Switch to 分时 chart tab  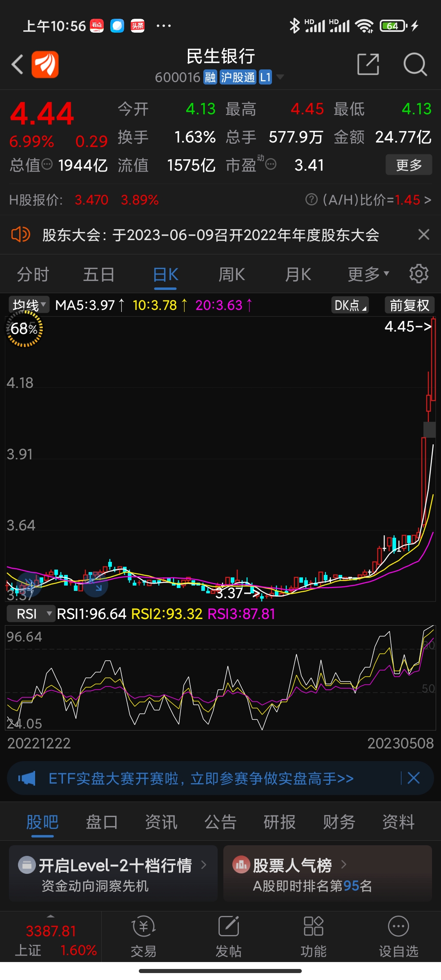point(33,274)
